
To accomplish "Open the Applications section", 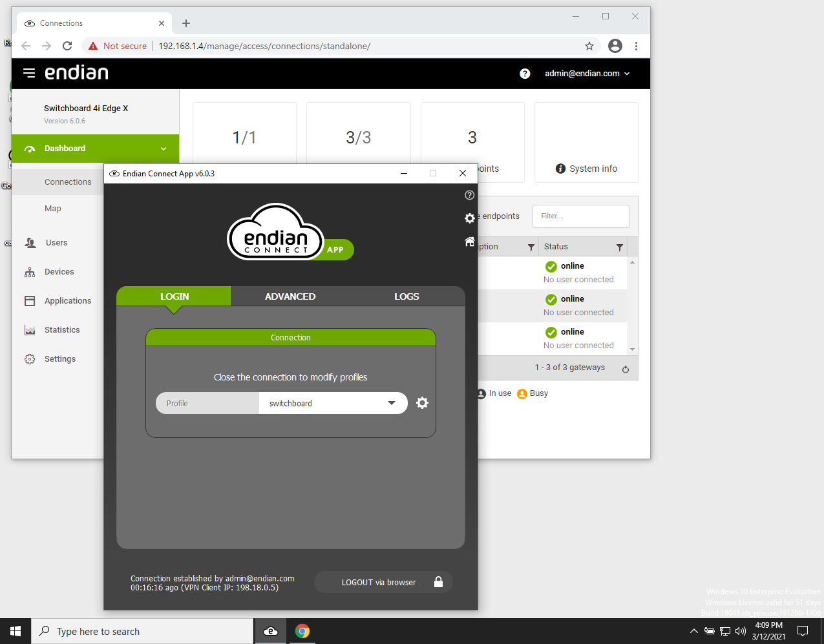I will coord(68,301).
